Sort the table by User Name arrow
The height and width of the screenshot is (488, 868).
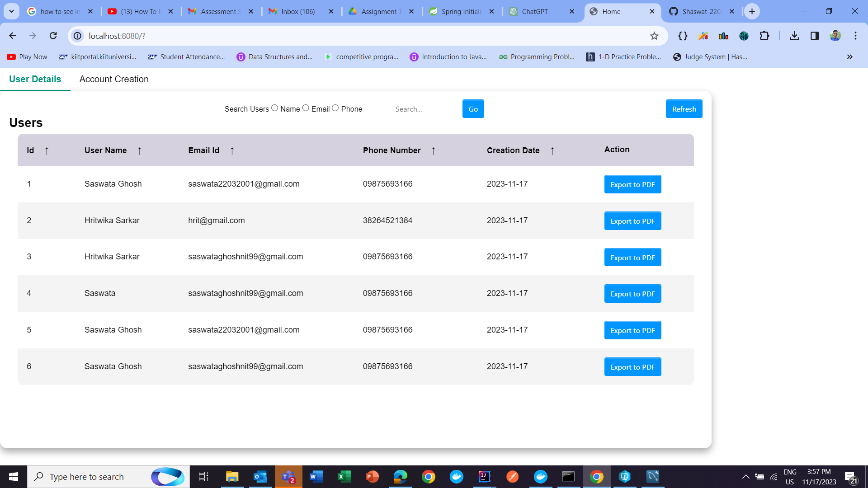[x=140, y=151]
